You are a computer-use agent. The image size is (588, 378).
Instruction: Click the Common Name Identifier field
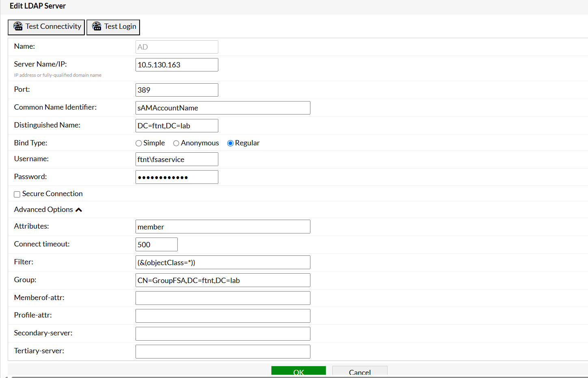[223, 108]
